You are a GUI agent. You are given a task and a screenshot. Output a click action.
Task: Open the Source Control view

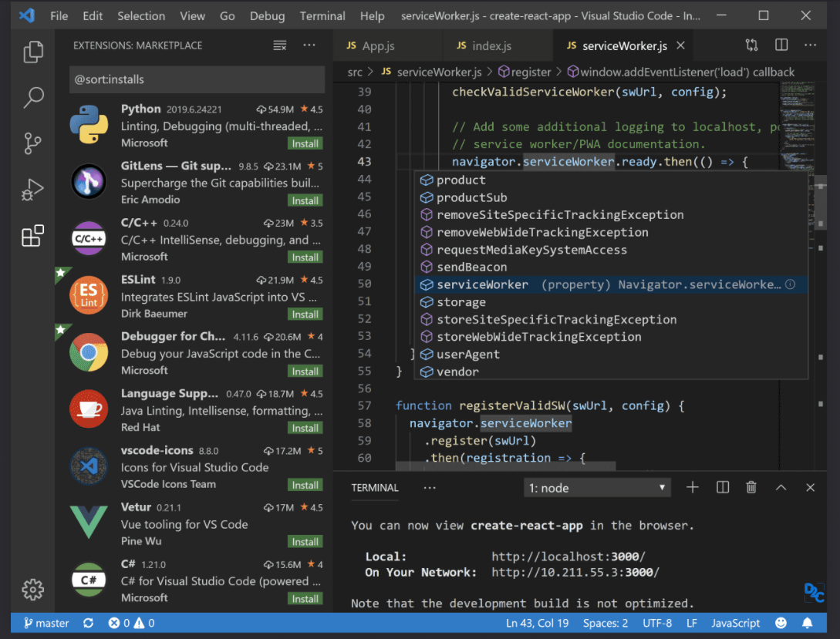click(33, 143)
